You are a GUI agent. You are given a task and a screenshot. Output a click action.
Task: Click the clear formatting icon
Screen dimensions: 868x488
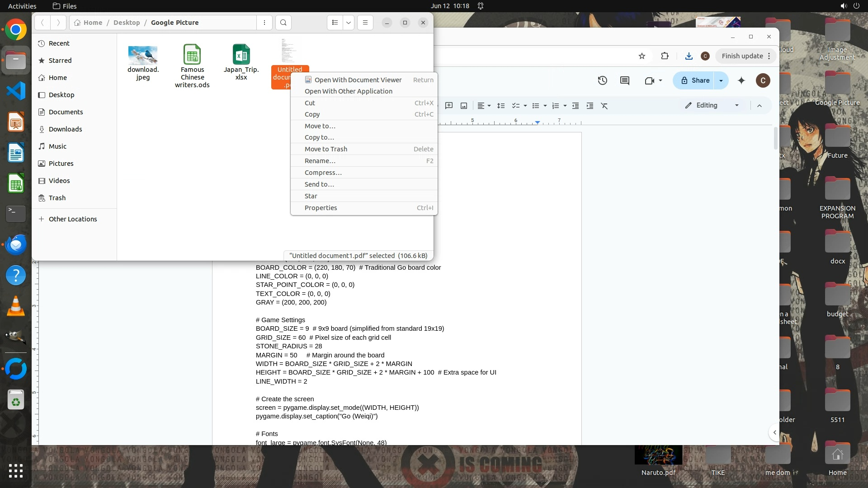[x=604, y=106]
